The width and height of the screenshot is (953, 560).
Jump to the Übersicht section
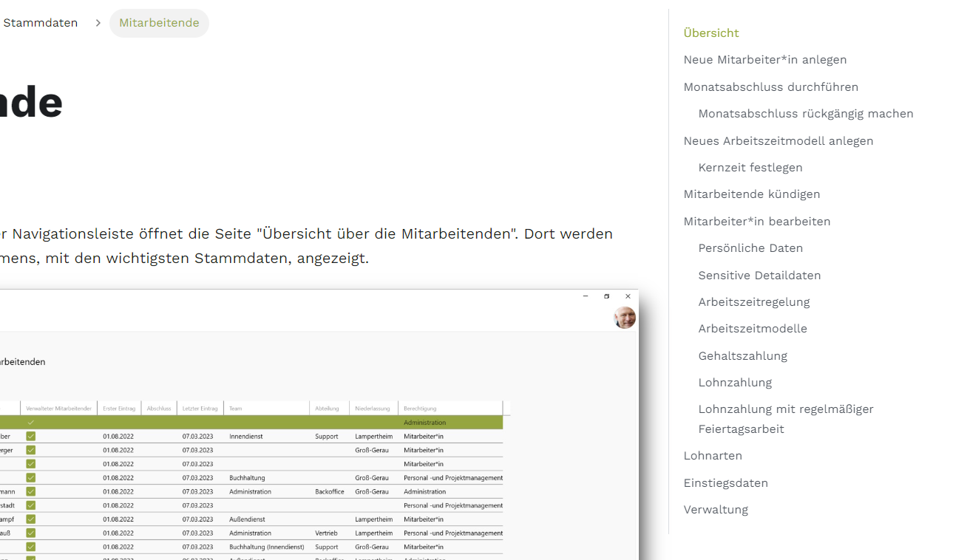coord(711,33)
